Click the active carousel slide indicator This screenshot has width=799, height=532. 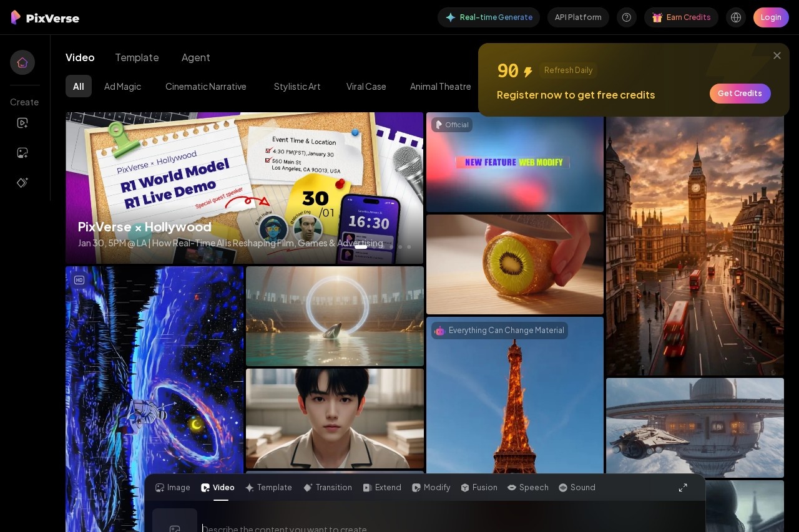tap(361, 247)
